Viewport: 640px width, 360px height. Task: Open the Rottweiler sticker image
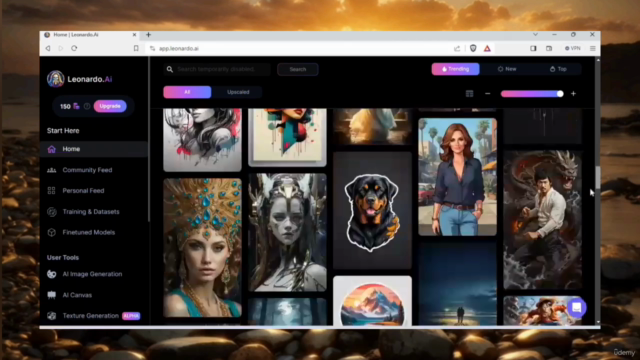pyautogui.click(x=372, y=211)
